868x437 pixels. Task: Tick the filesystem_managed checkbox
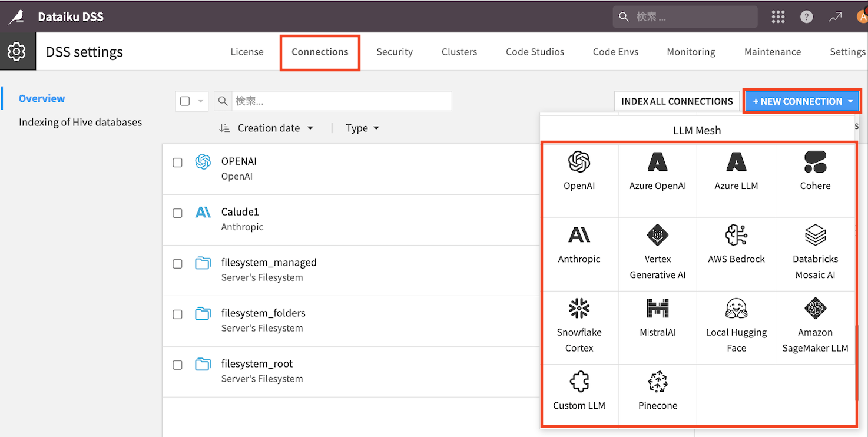point(177,264)
